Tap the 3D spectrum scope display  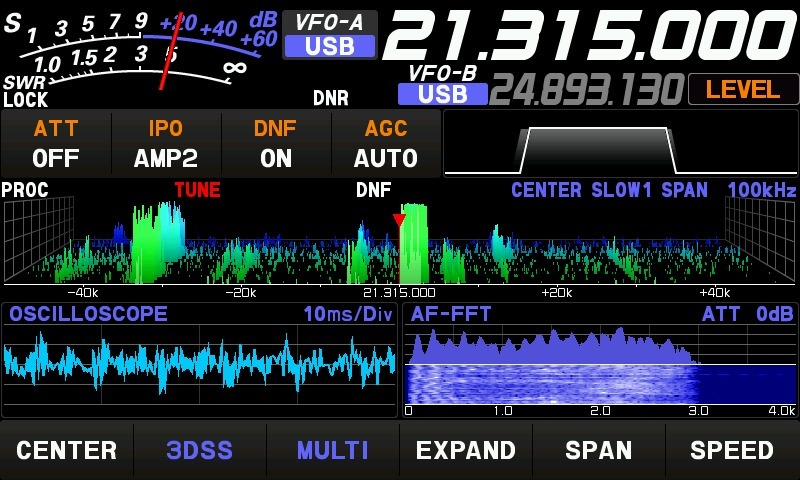pos(399,245)
